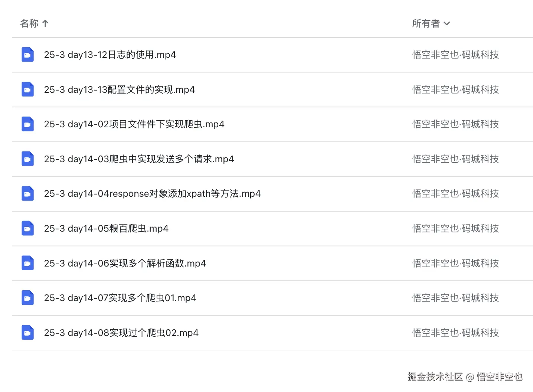Viewport: 533px width, 392px height.
Task: Click video icon for day13-13配置文件的实现.mp4
Action: [27, 89]
